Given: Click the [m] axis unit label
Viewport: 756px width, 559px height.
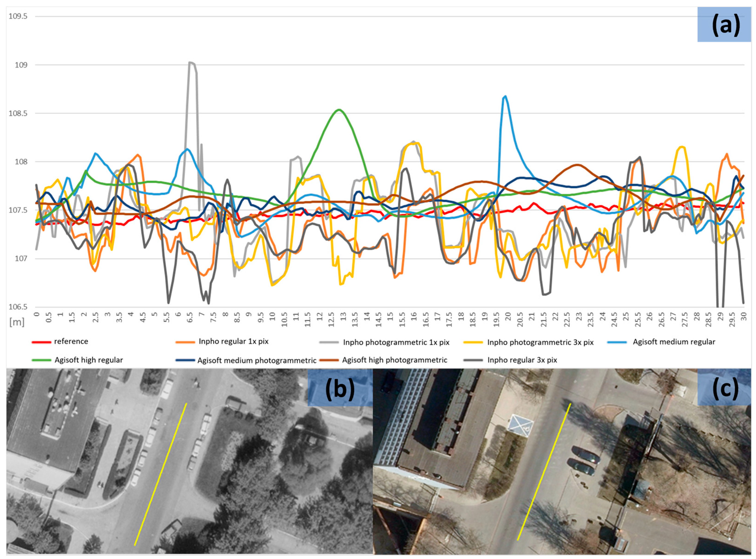Looking at the screenshot, I should pyautogui.click(x=17, y=322).
